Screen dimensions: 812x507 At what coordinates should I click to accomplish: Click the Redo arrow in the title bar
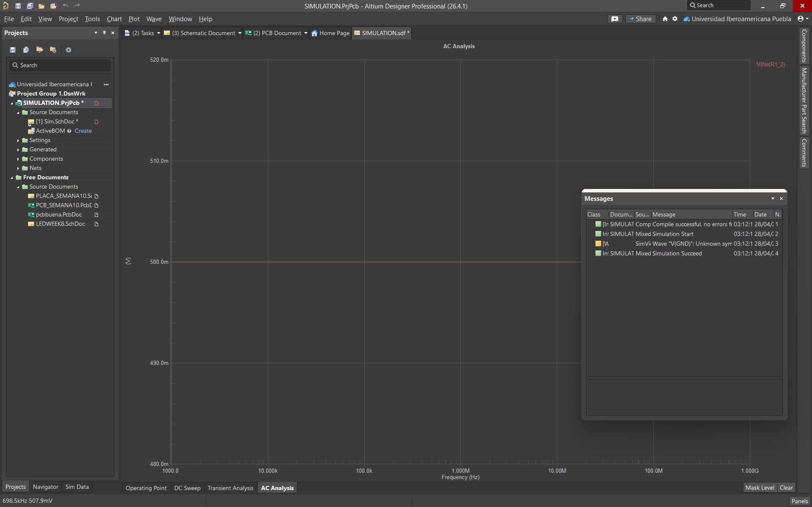pos(77,5)
